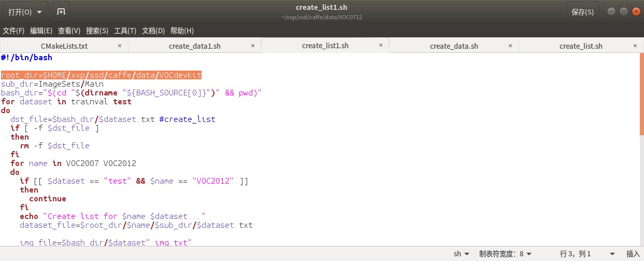Open the 编辑(E) menu
The image size is (644, 261).
point(41,31)
